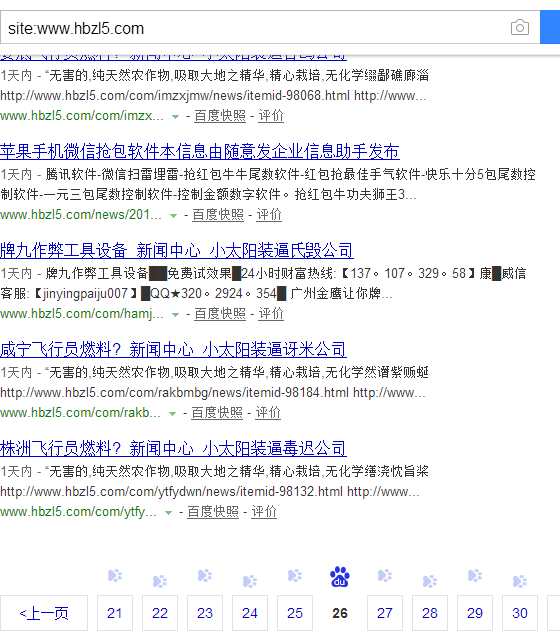The width and height of the screenshot is (560, 643).
Task: Expand the green arrow beside www.hbzl5.com/com/rakb...
Action: pyautogui.click(x=173, y=414)
